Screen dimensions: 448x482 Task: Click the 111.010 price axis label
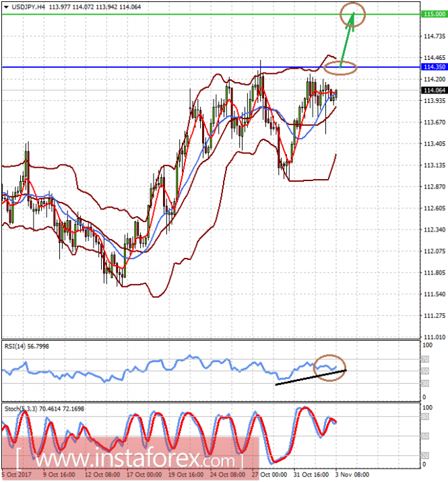pyautogui.click(x=431, y=337)
